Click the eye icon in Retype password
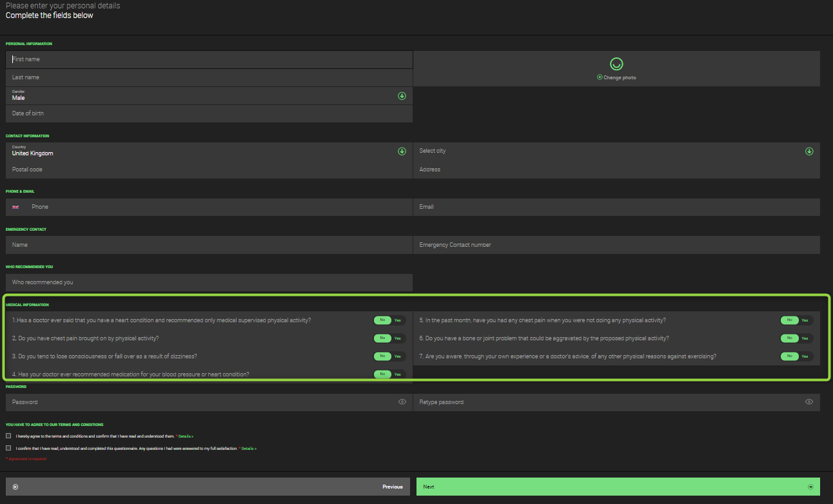The width and height of the screenshot is (833, 504). [809, 402]
